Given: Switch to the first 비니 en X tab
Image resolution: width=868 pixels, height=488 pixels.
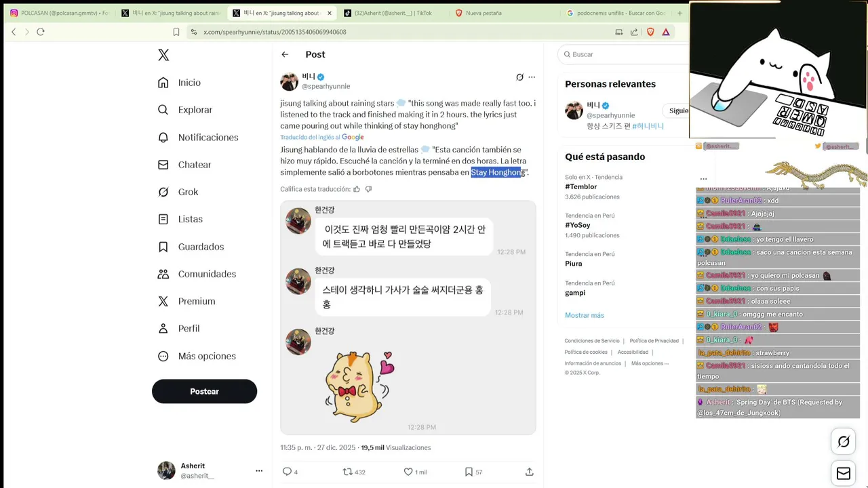Looking at the screenshot, I should click(x=170, y=13).
